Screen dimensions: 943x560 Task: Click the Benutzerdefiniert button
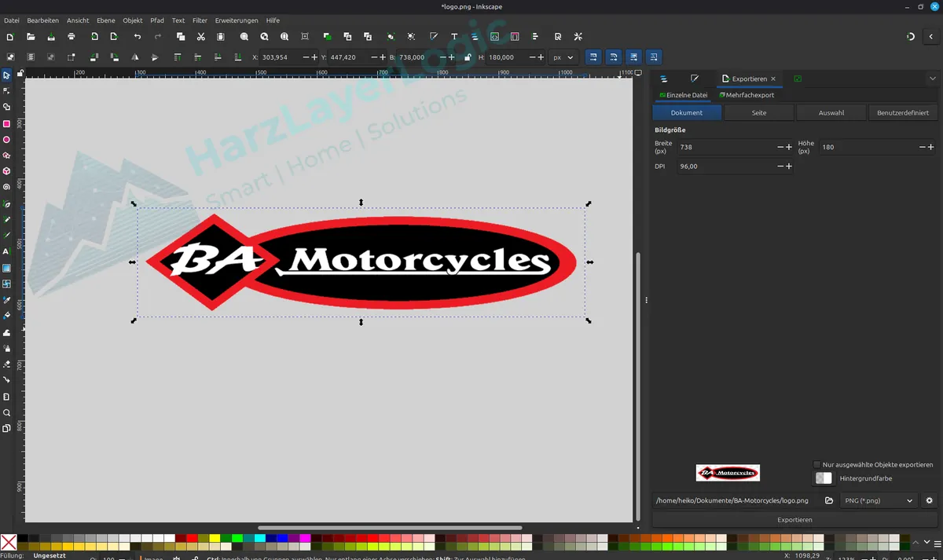[903, 112]
